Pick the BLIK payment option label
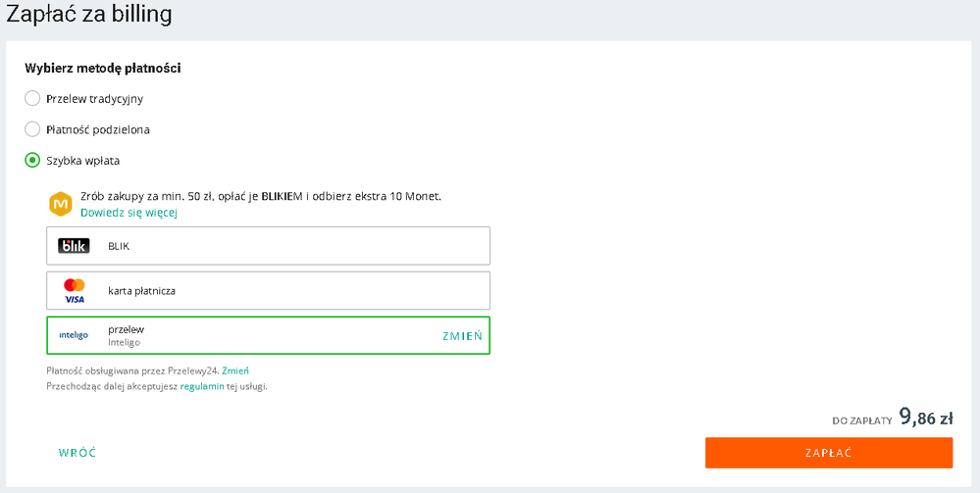Screen dimensions: 980x493 click(x=119, y=246)
